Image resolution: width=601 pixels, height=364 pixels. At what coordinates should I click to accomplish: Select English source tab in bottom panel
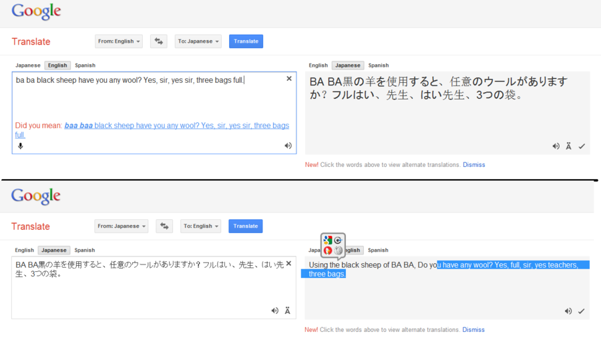click(x=25, y=250)
